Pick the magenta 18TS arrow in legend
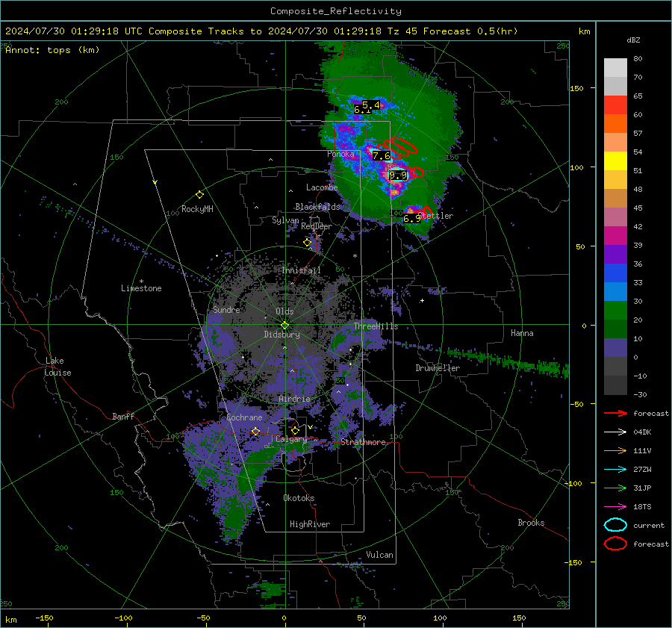This screenshot has width=672, height=628. (x=615, y=507)
